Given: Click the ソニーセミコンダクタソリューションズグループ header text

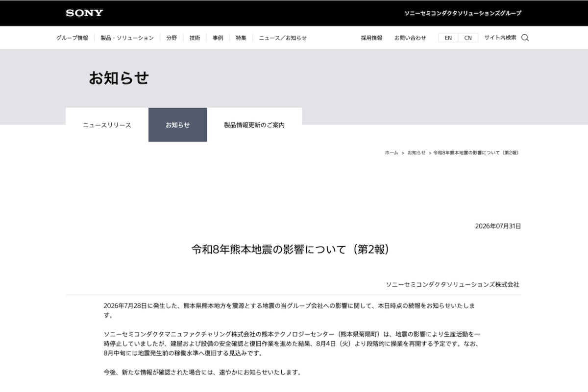Looking at the screenshot, I should (x=463, y=13).
